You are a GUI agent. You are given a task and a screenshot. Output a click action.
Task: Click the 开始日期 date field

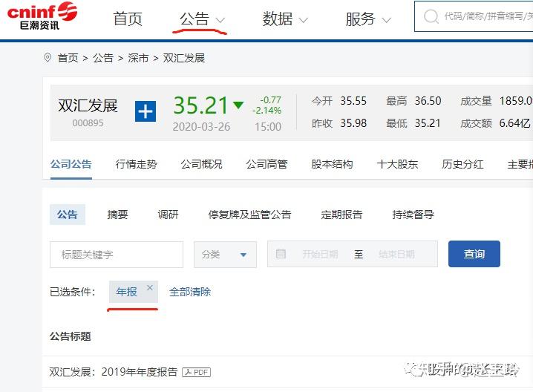click(320, 255)
